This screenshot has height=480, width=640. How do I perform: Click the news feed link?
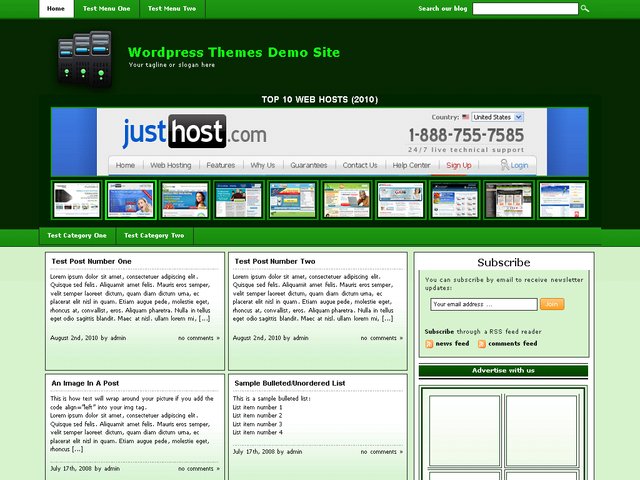tap(452, 344)
